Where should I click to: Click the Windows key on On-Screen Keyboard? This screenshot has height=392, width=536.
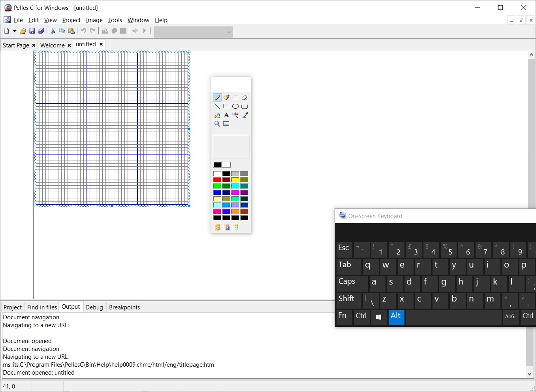[379, 317]
